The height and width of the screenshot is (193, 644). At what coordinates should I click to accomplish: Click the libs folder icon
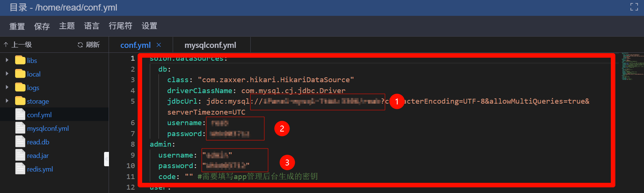(x=20, y=60)
